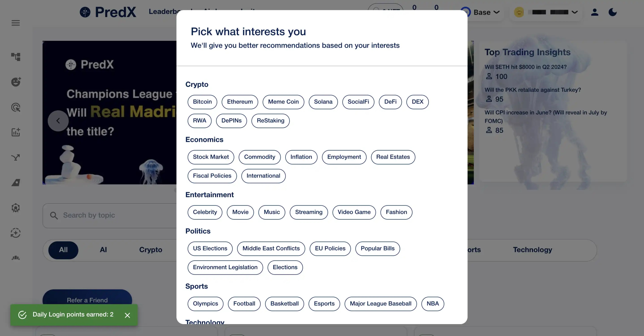Open the PKK retaliate against Turkey insight

[x=532, y=90]
